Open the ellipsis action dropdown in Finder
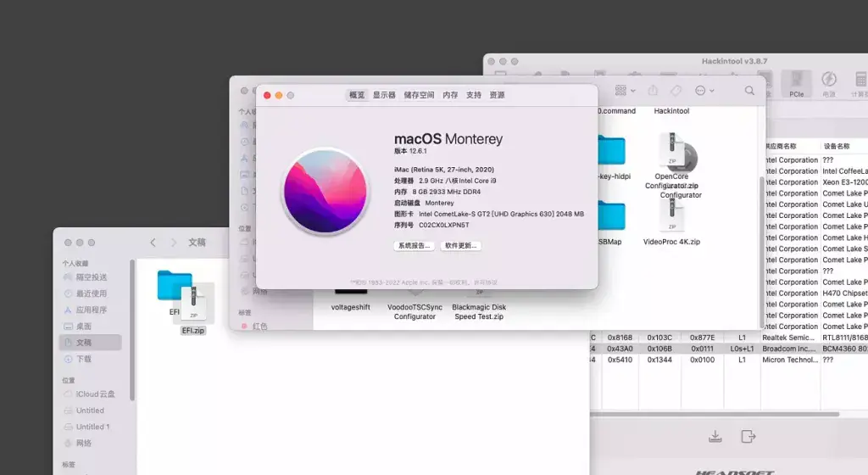Viewport: 868px width, 475px height. [704, 90]
